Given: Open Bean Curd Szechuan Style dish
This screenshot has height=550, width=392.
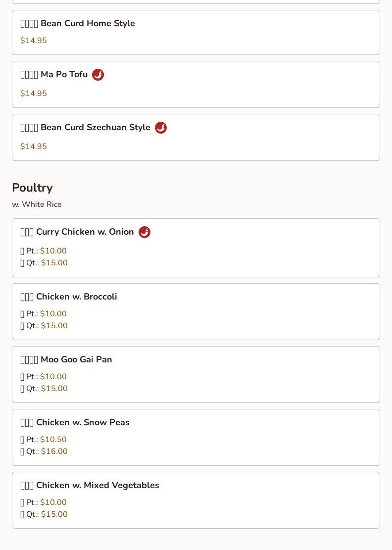Looking at the screenshot, I should click(95, 128).
